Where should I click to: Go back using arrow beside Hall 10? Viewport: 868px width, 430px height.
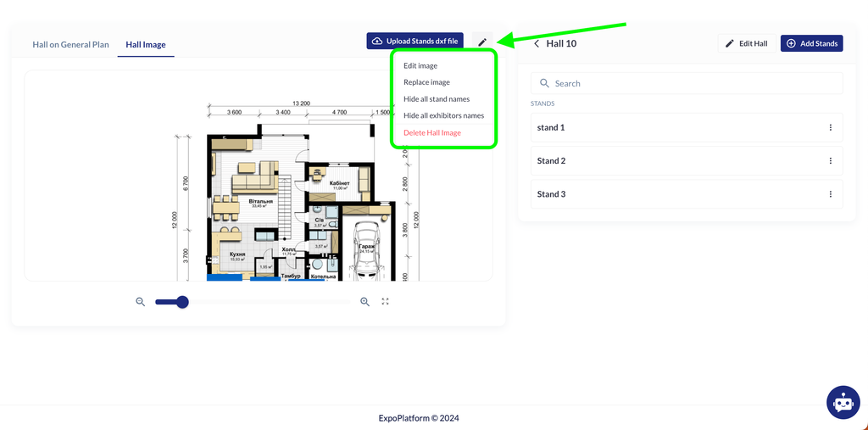tap(537, 43)
